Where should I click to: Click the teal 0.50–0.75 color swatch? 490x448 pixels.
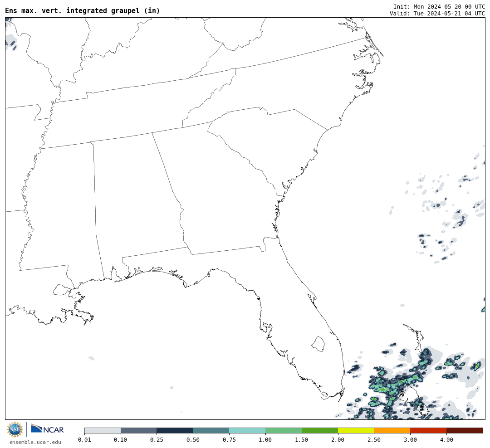[211, 430]
